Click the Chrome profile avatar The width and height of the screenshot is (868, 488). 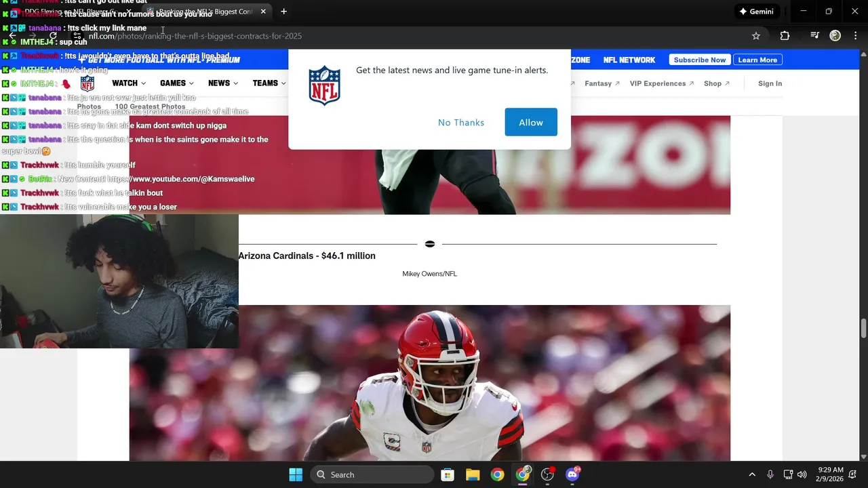point(835,36)
